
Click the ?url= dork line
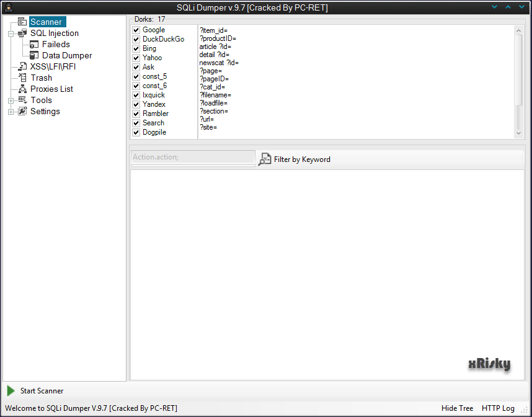(207, 120)
